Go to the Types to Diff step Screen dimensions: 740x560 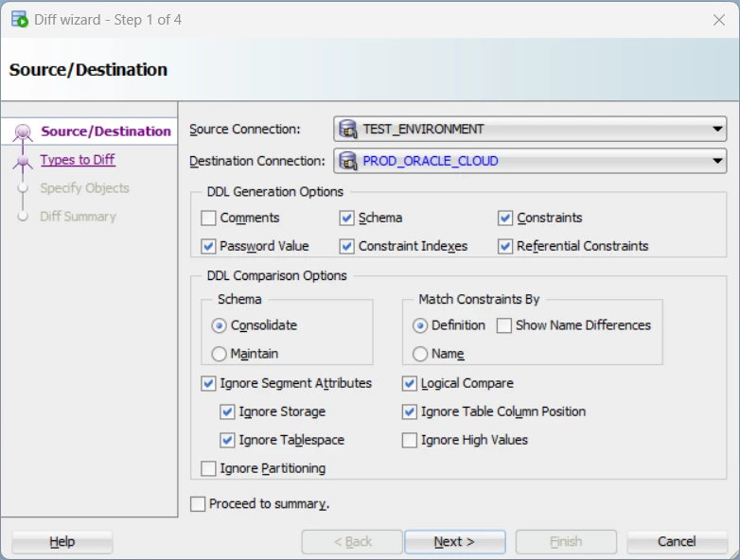point(78,160)
